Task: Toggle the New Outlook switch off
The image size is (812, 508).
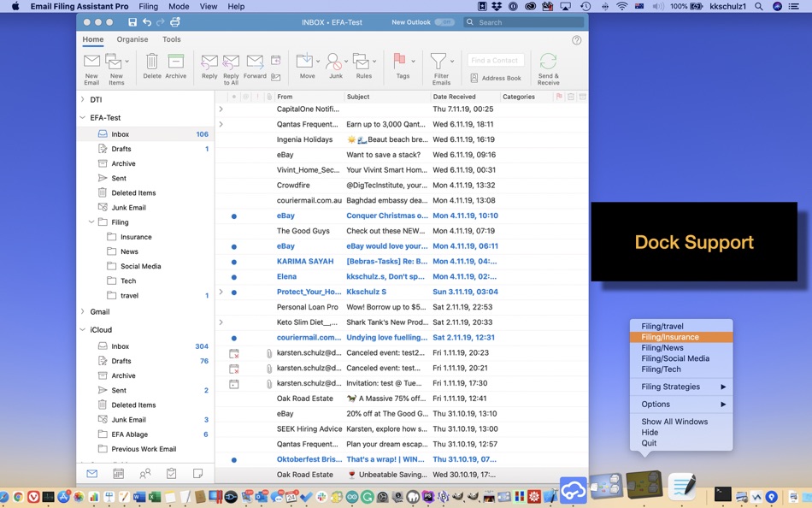Action: pyautogui.click(x=444, y=22)
